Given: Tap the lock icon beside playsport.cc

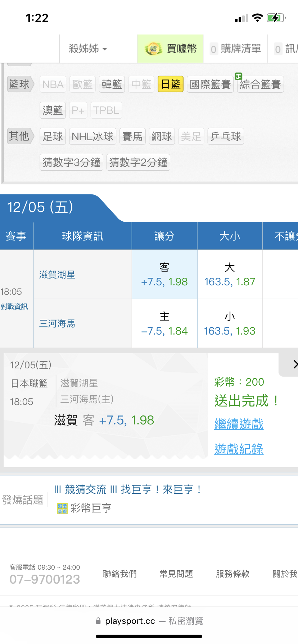Looking at the screenshot, I should tap(98, 621).
